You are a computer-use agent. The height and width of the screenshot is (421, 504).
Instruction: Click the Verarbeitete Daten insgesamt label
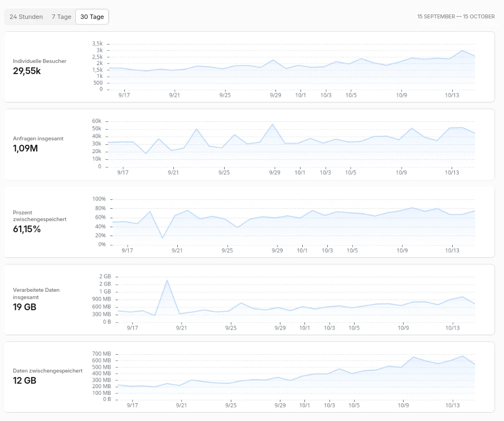(36, 293)
